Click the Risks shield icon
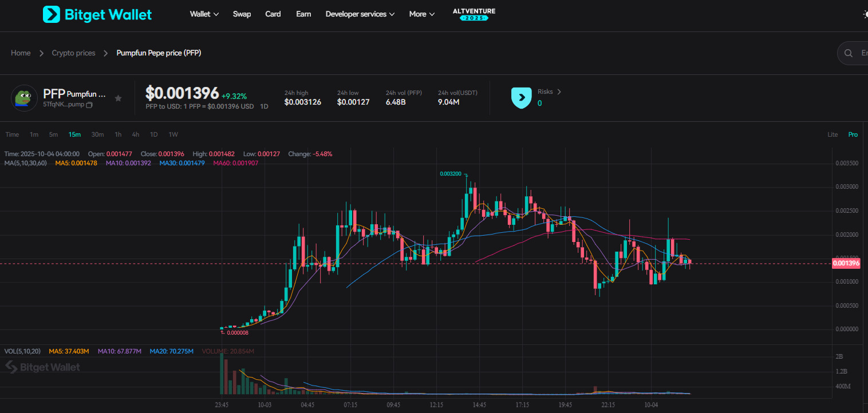 pyautogui.click(x=521, y=98)
